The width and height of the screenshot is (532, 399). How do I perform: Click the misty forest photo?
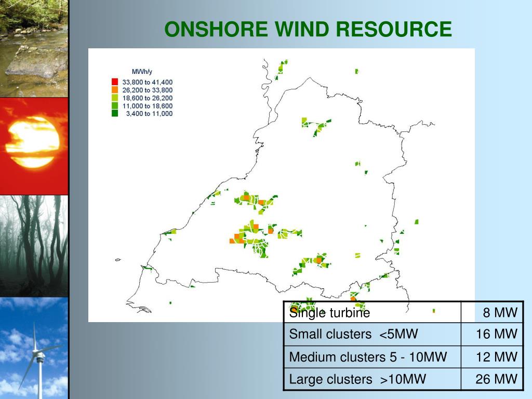pyautogui.click(x=34, y=246)
